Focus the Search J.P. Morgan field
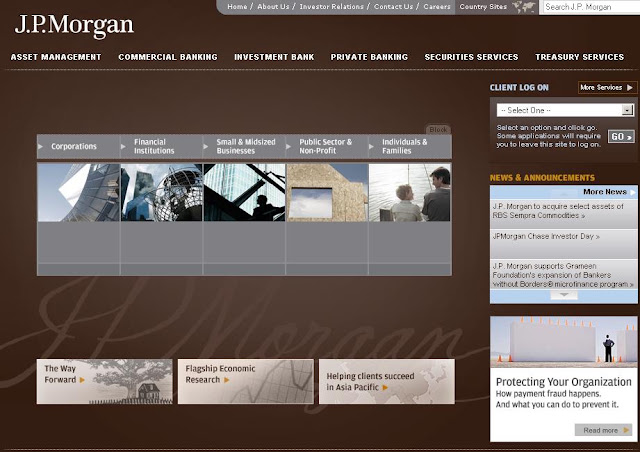This screenshot has width=640, height=452. coord(590,7)
